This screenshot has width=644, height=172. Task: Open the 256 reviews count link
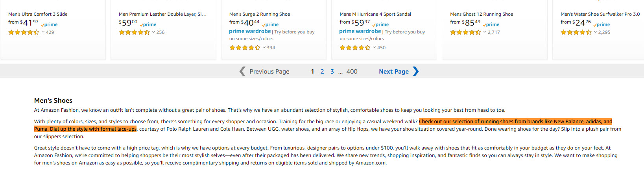(x=161, y=32)
